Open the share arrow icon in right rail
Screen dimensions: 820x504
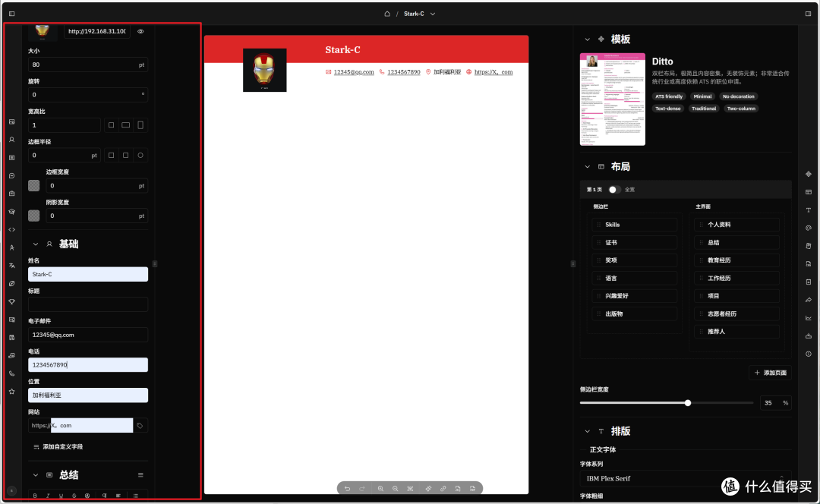click(809, 300)
